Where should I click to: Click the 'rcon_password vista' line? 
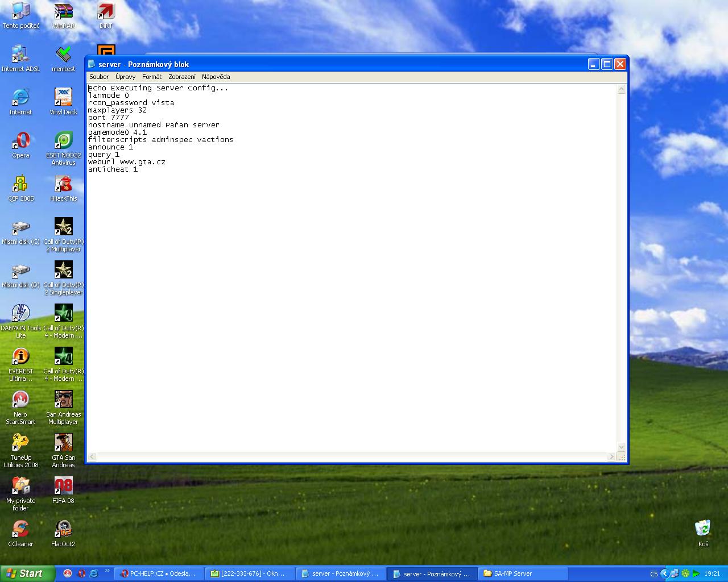[x=131, y=103]
